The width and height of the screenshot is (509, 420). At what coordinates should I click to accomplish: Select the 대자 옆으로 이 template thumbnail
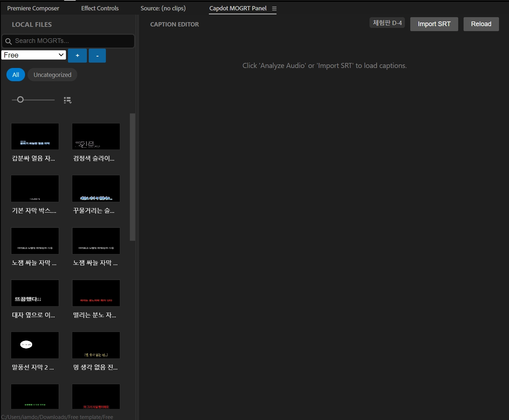tap(35, 293)
